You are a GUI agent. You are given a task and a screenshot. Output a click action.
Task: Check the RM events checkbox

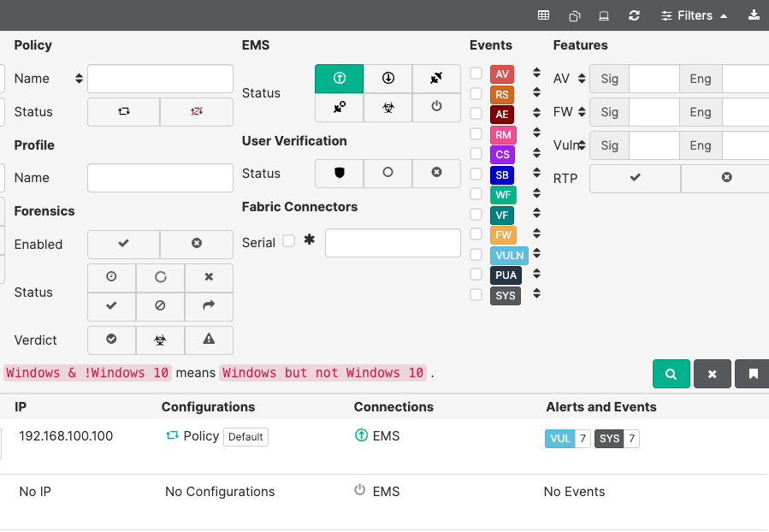point(476,133)
